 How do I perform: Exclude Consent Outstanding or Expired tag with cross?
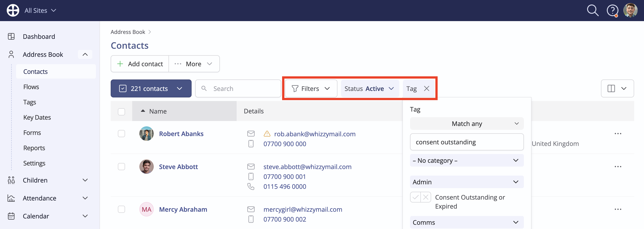(x=426, y=197)
